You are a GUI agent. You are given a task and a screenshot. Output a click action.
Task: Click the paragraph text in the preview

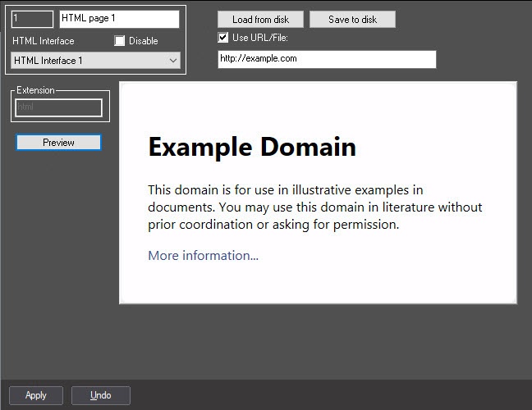pos(314,207)
